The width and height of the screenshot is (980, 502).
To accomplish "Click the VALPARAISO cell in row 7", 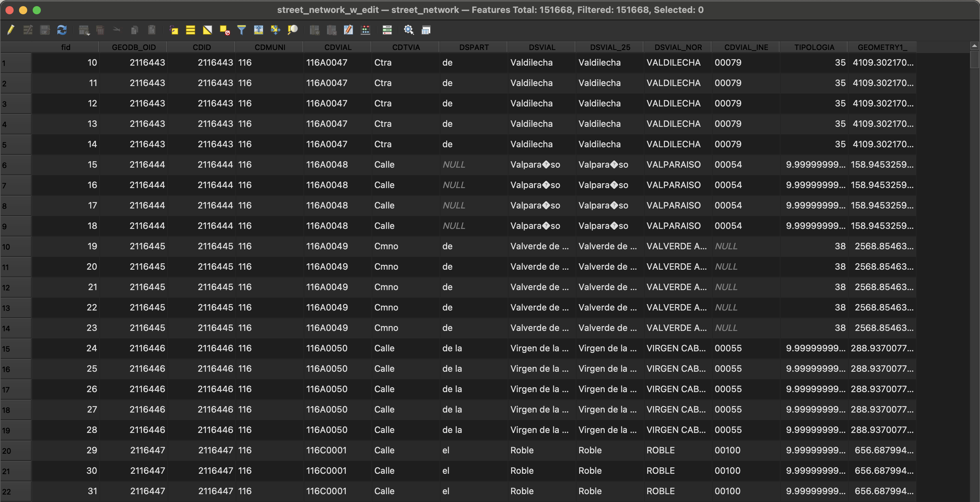I will coord(673,185).
